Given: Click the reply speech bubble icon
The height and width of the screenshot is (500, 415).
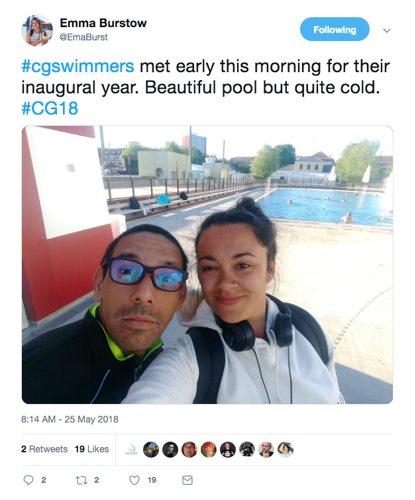Looking at the screenshot, I should point(28,480).
